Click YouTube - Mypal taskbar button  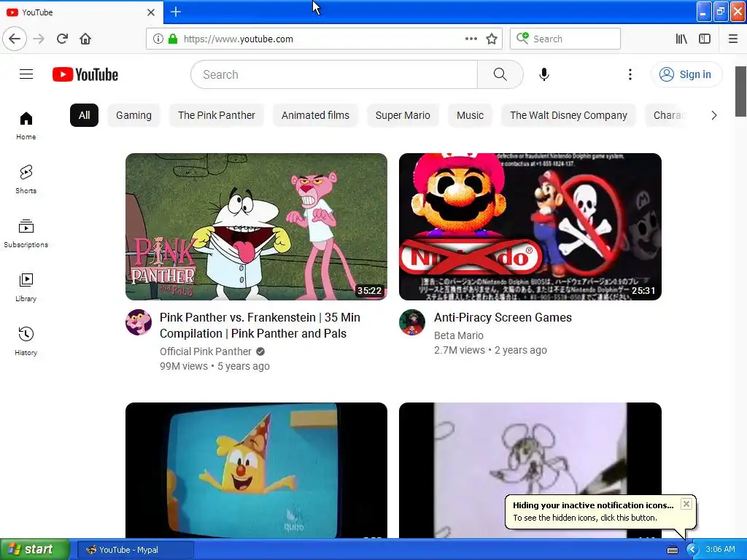[135, 550]
